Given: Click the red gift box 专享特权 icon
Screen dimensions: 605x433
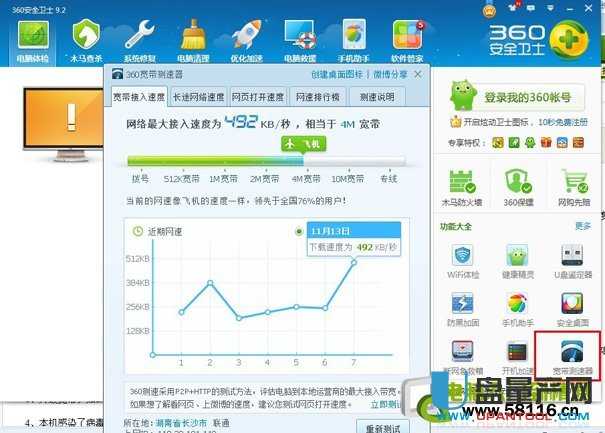Looking at the screenshot, I should (546, 143).
